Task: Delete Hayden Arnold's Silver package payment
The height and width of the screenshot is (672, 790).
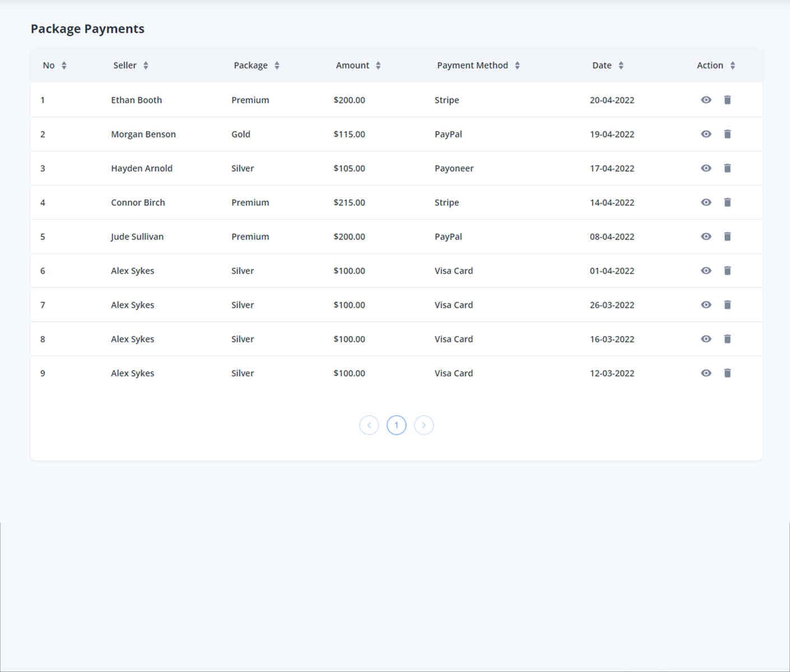Action: click(x=727, y=168)
